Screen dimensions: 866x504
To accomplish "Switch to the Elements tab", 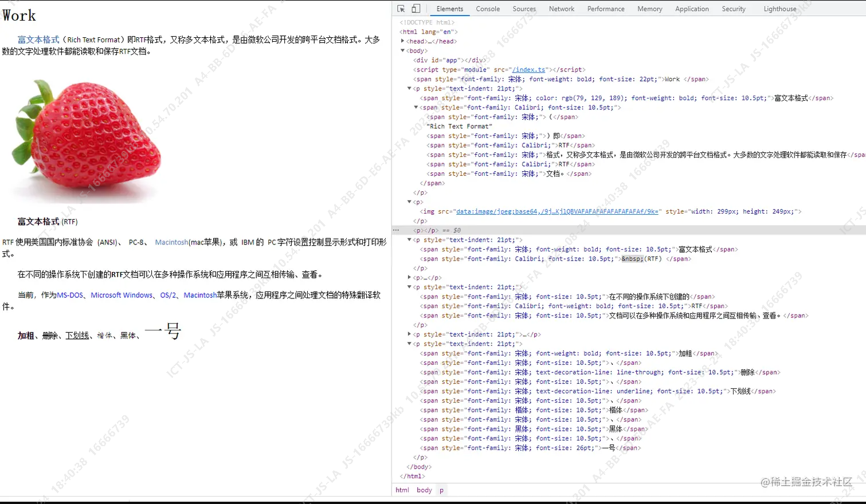I will (x=450, y=9).
